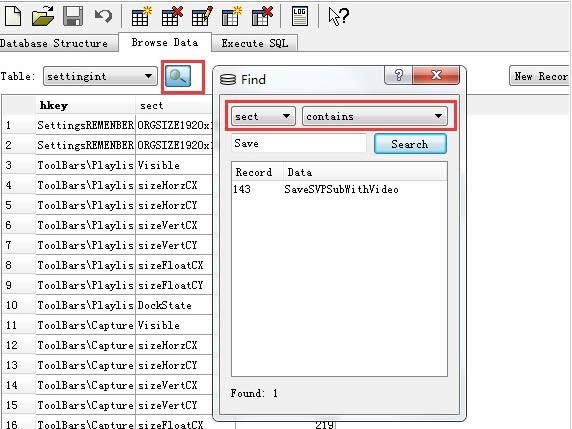Screen dimensions: 572x429
Task: Click the Undo changes arrow icon
Action: (x=103, y=16)
